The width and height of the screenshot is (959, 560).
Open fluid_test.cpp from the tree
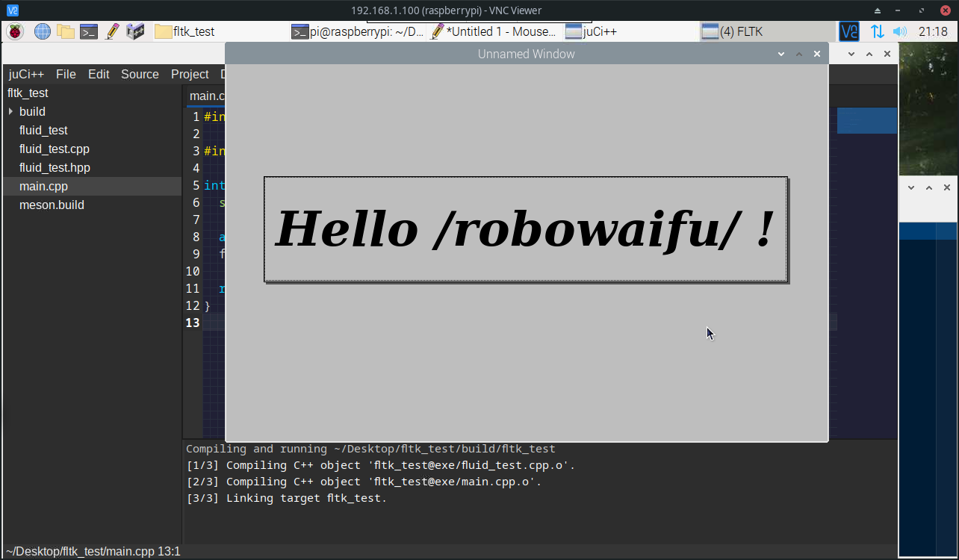point(55,149)
